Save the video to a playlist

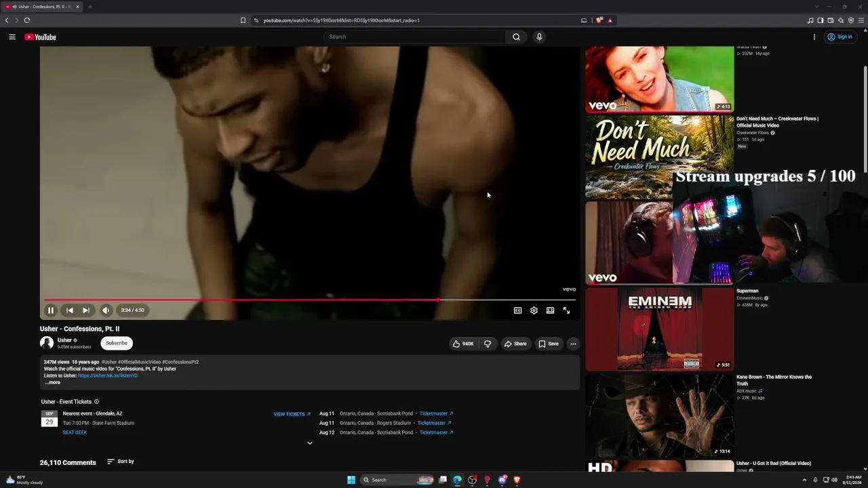549,344
